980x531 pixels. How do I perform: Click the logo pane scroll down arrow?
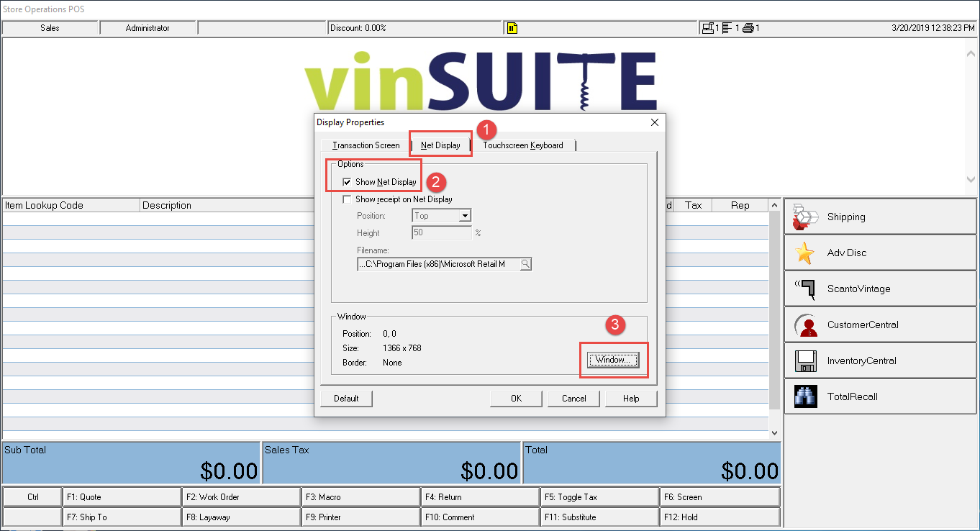[x=971, y=180]
